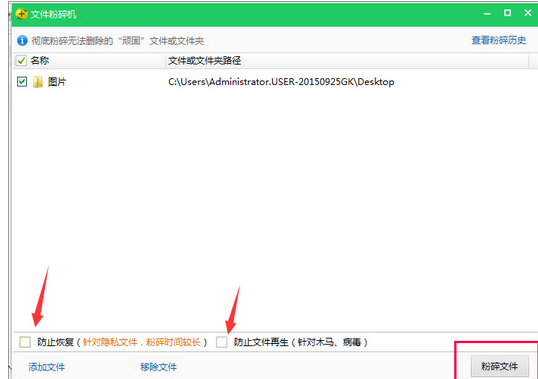
Task: Toggle the select-all checkbox beside 名称
Action: coord(21,61)
